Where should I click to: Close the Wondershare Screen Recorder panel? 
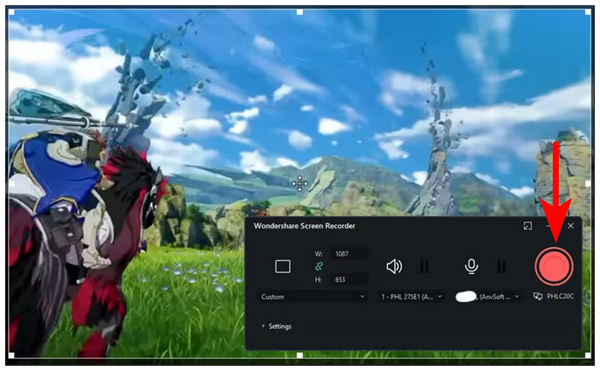click(x=571, y=226)
